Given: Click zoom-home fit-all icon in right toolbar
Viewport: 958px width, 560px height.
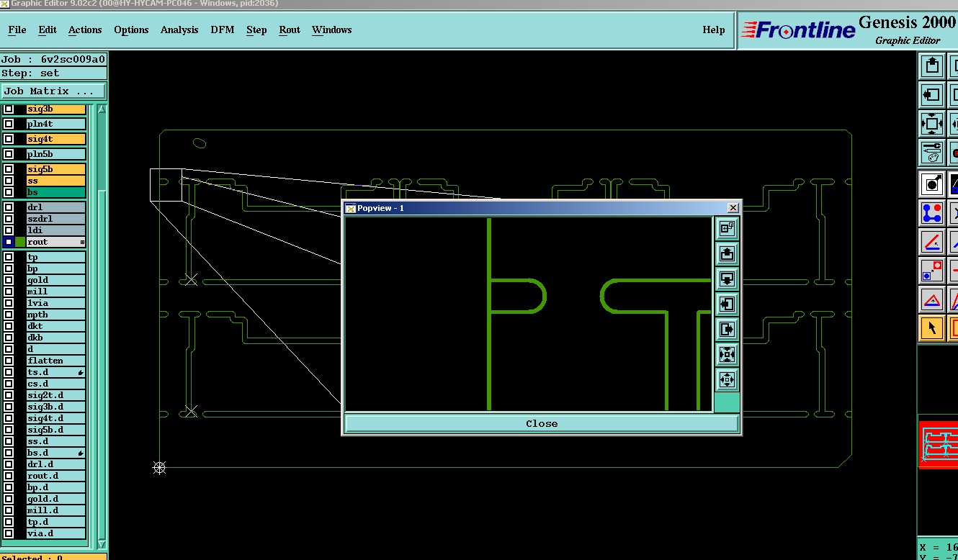Looking at the screenshot, I should click(932, 123).
